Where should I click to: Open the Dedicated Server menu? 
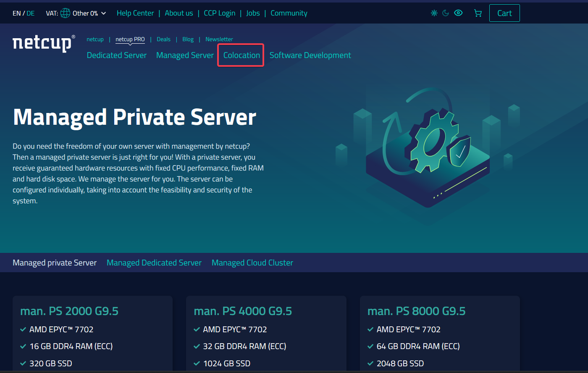coord(117,55)
